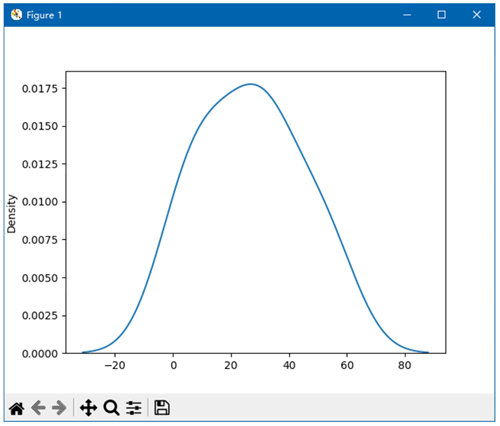Click the peak of the blue density curve
The image size is (500, 426).
(x=251, y=84)
